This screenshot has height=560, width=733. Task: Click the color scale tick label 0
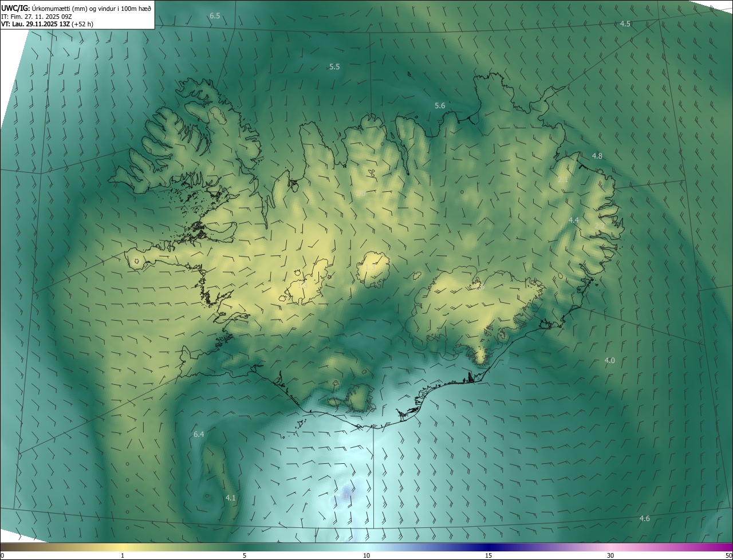point(2,555)
